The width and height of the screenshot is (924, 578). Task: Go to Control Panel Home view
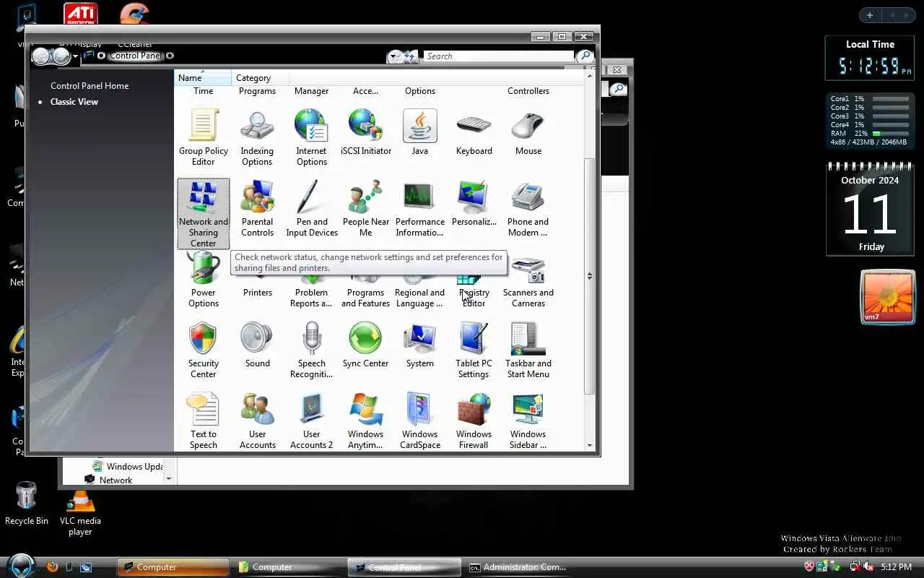(x=90, y=86)
